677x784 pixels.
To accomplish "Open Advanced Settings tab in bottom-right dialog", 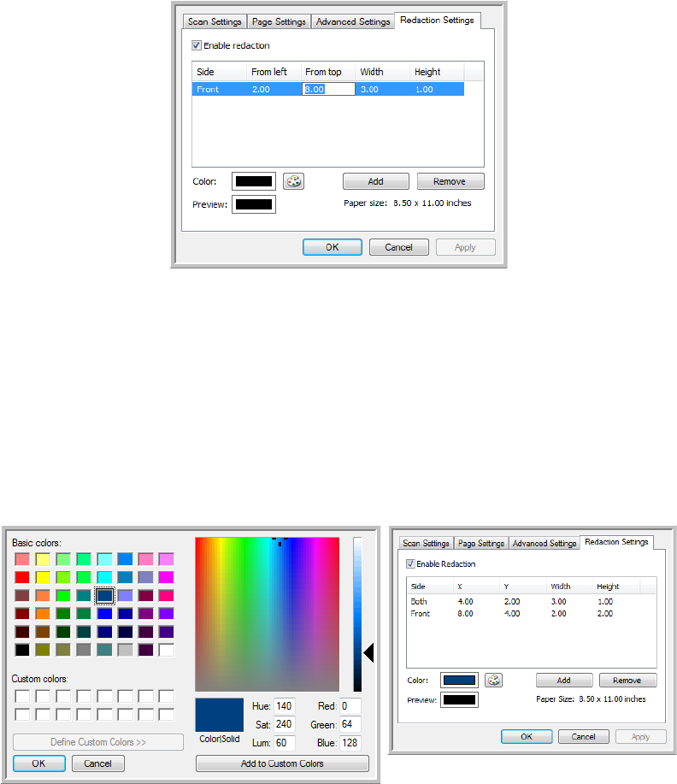I will coord(545,543).
